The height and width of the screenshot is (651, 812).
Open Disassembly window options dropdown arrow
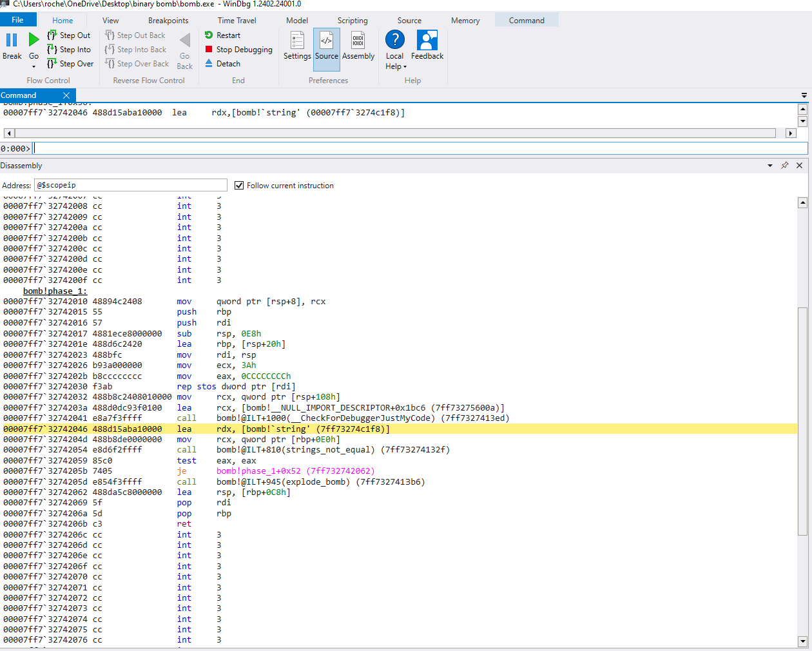coord(769,166)
